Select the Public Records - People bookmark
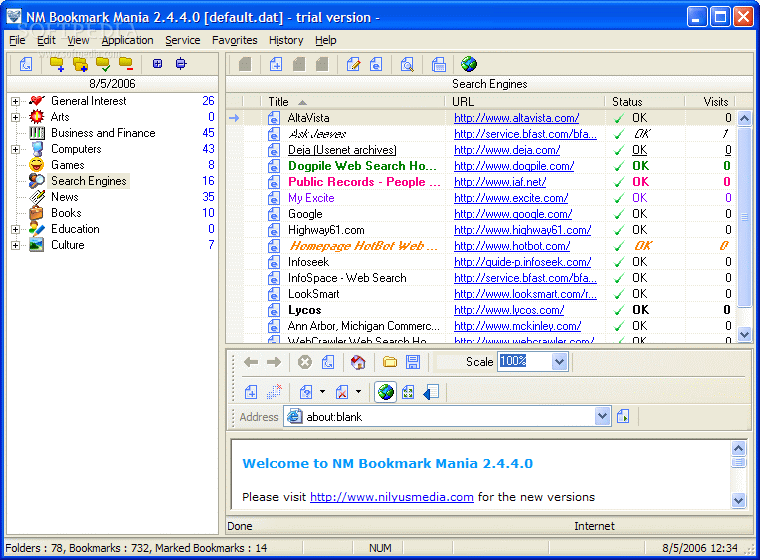The width and height of the screenshot is (760, 560). pyautogui.click(x=480, y=182)
